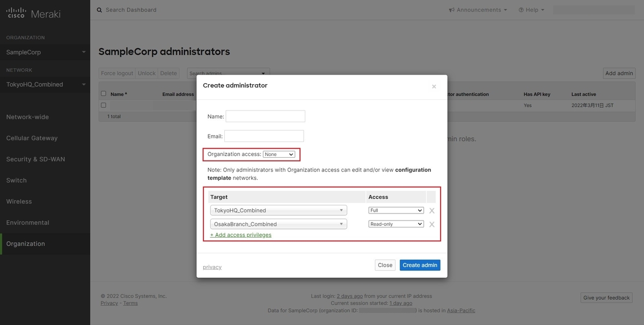Click the Force logout button
644x325 pixels.
tap(117, 73)
